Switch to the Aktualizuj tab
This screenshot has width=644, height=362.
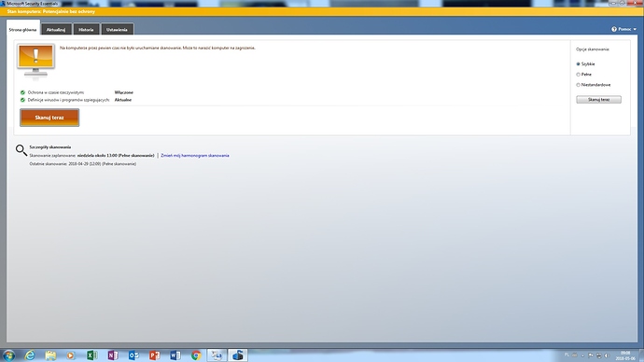tap(56, 29)
